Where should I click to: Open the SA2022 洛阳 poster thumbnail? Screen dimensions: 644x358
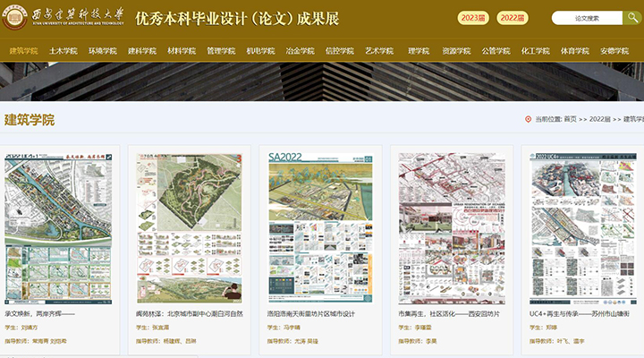(320, 228)
